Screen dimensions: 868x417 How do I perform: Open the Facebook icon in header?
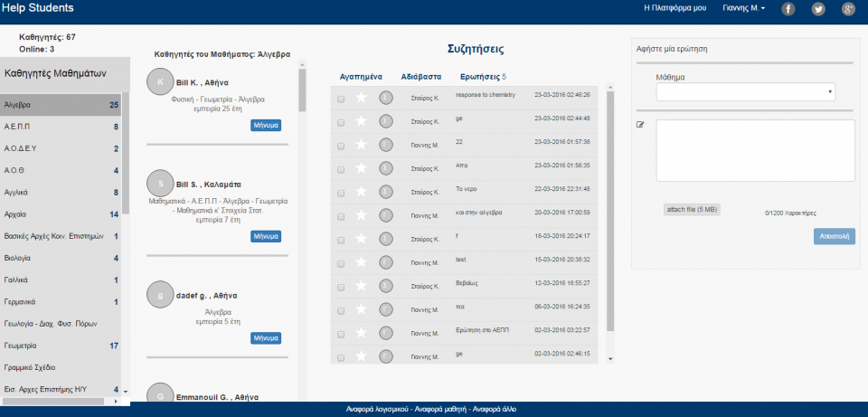[x=788, y=9]
